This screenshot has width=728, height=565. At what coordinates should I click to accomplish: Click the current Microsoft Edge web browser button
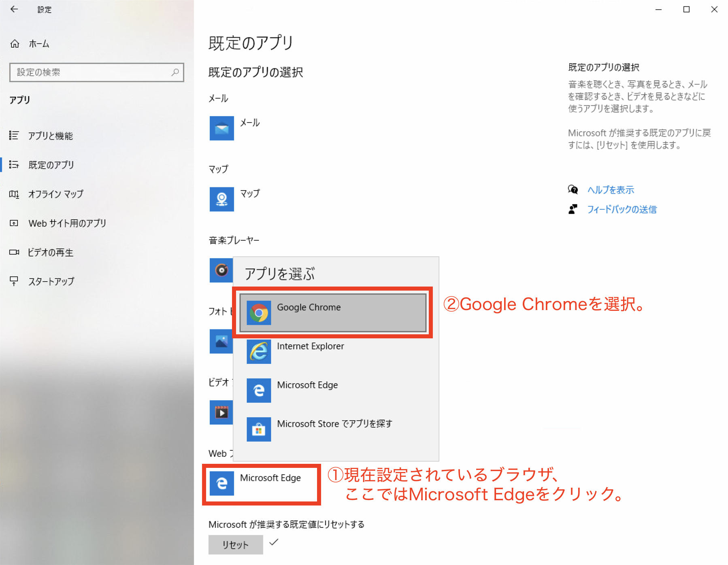[262, 484]
